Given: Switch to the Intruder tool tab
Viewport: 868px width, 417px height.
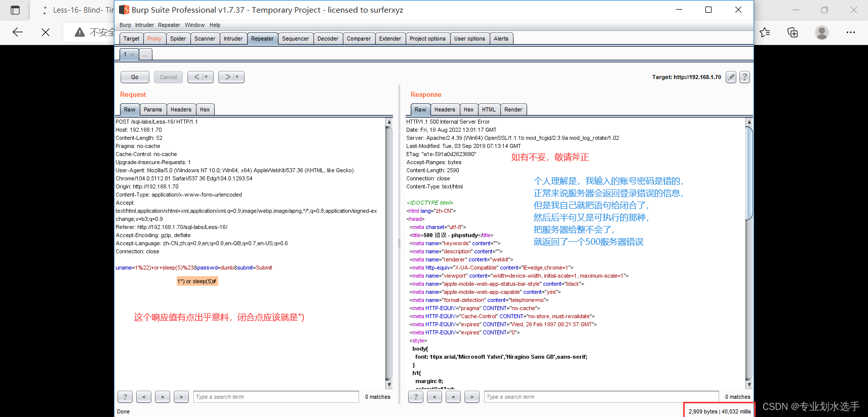Looking at the screenshot, I should coord(233,39).
